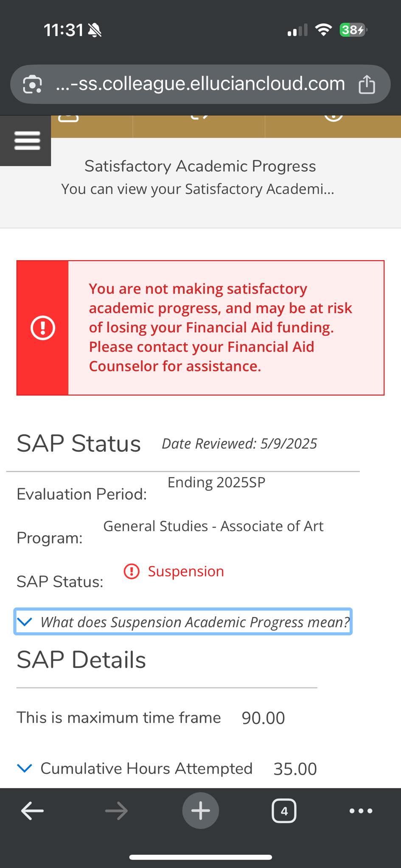Tap the camera search icon in address bar
This screenshot has height=868, width=401.
point(32,84)
